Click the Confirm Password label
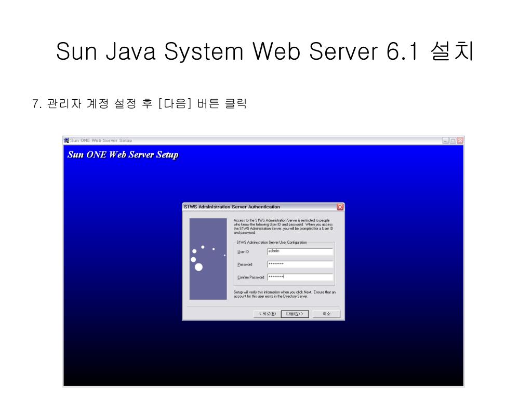 coord(251,277)
